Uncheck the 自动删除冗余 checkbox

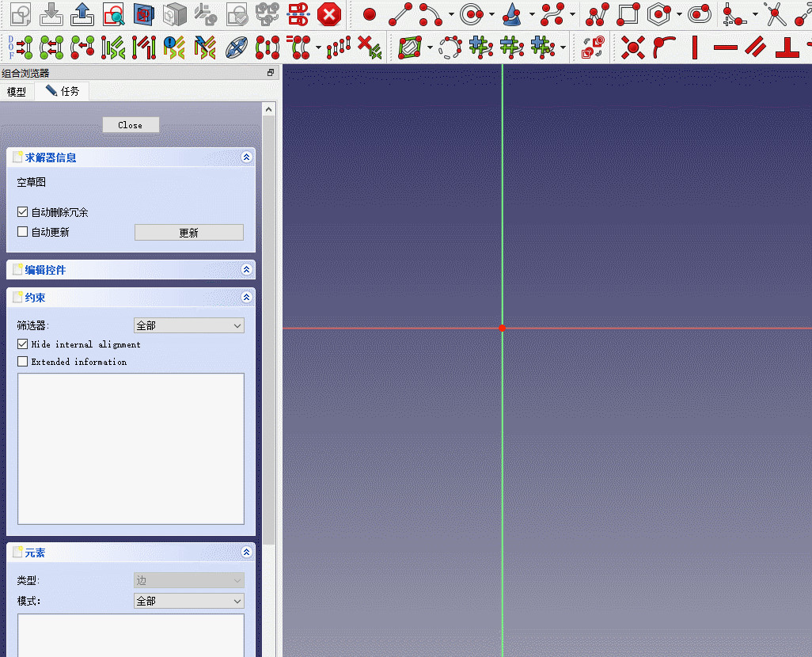tap(22, 212)
